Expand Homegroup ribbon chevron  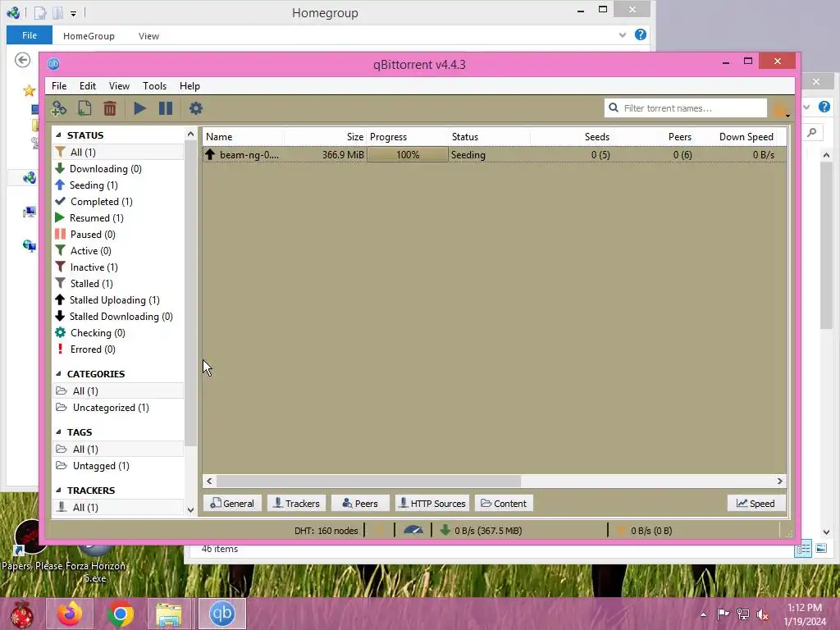point(623,35)
